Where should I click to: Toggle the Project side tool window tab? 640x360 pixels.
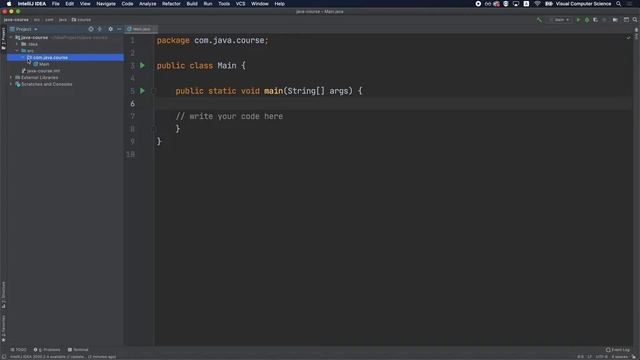click(3, 38)
